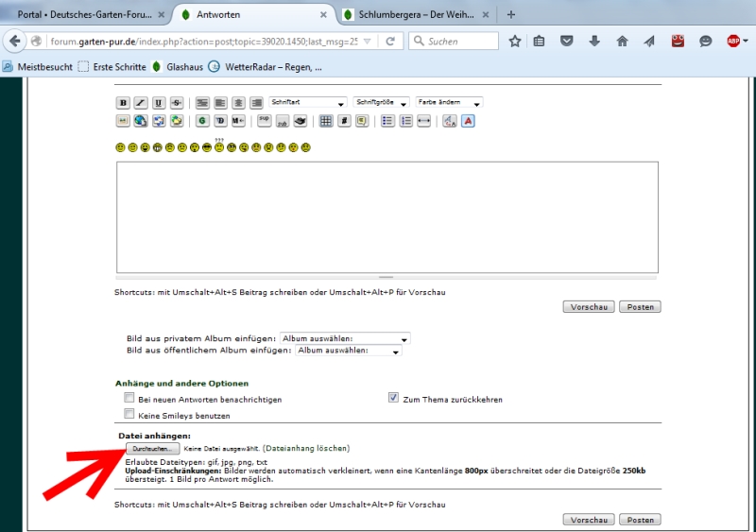Click the strikethrough formatting icon
The width and height of the screenshot is (756, 532).
(x=176, y=103)
